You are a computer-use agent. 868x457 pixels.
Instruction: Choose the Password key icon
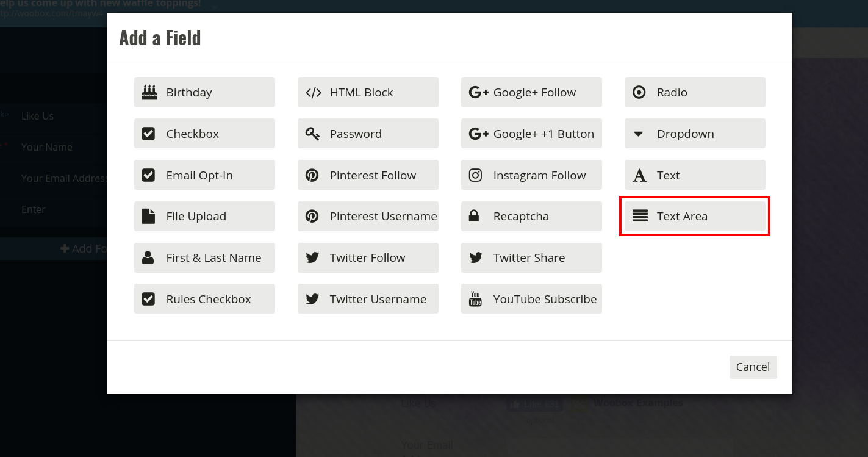click(x=312, y=134)
